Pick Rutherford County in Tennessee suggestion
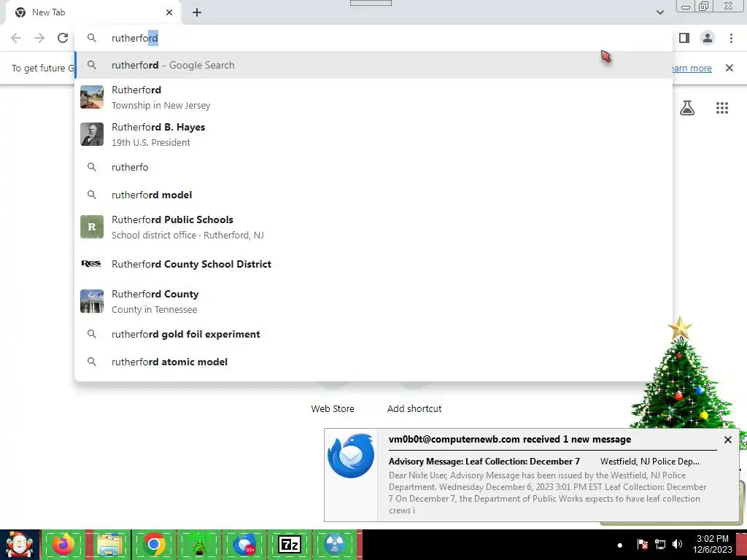Viewport: 747px width, 560px height. click(374, 301)
